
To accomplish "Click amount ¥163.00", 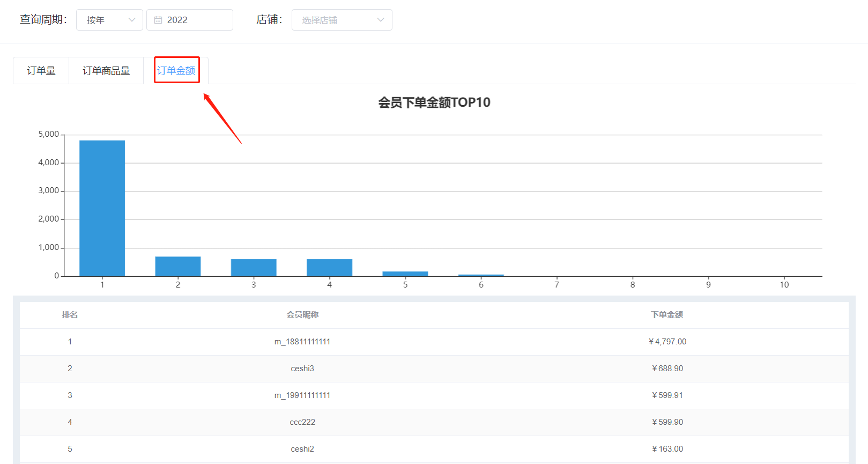I will pos(667,449).
